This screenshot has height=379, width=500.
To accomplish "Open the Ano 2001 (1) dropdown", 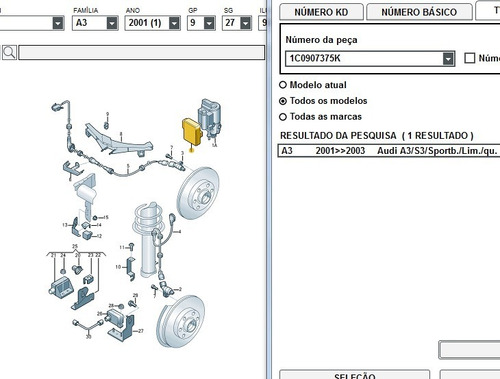I will (x=174, y=23).
